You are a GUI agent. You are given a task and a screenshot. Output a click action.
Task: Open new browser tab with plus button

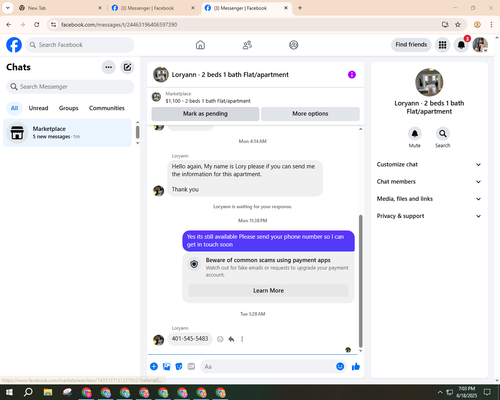tap(300, 8)
